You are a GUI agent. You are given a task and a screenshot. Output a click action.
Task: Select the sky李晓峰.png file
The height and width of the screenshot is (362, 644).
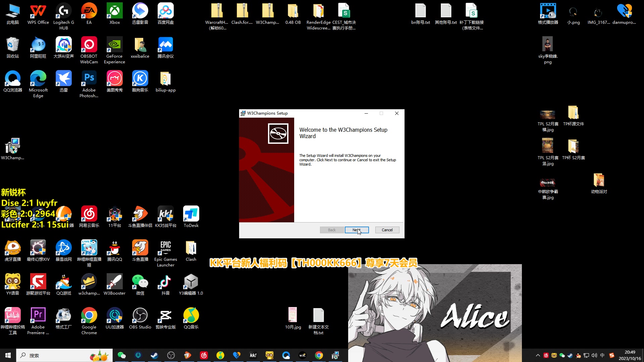pos(548,51)
